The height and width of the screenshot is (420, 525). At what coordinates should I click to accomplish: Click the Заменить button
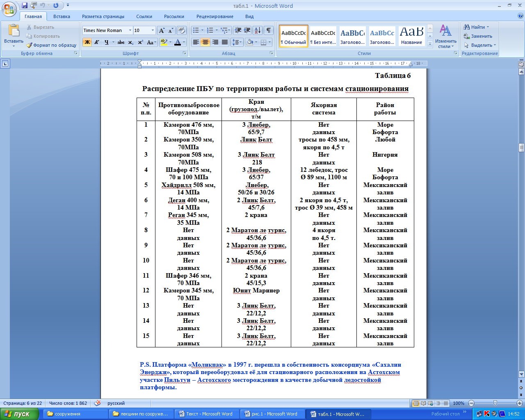coord(478,36)
